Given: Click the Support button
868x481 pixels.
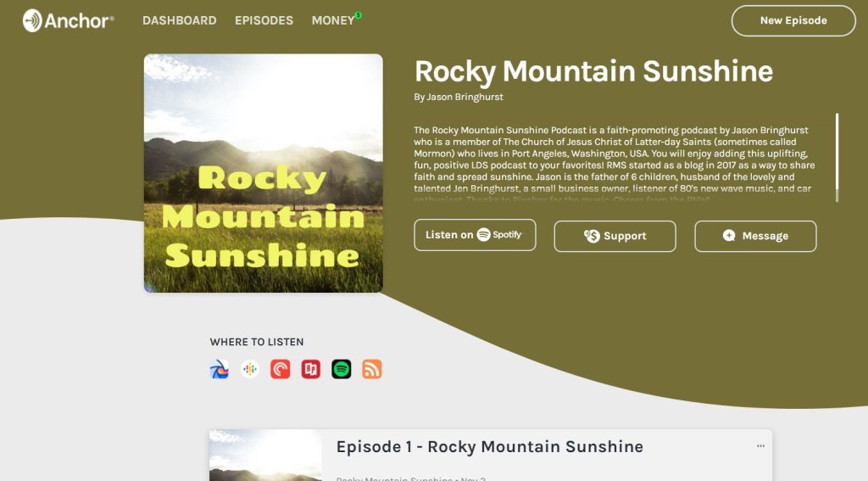Looking at the screenshot, I should 615,236.
